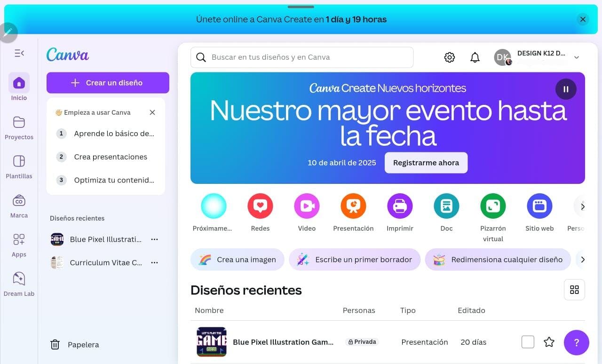
Task: Pause the banner carousel
Action: 566,89
